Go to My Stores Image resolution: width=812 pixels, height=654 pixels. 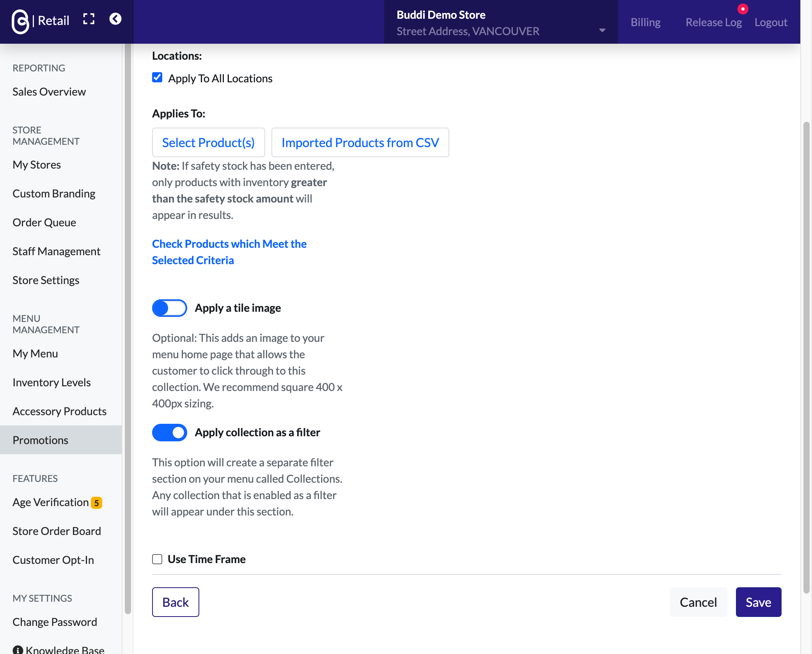37,165
